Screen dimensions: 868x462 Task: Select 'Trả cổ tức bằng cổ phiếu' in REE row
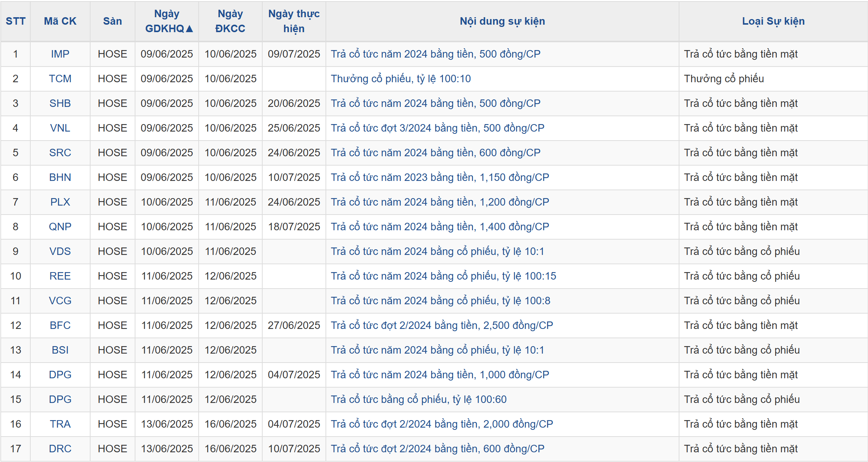(742, 276)
